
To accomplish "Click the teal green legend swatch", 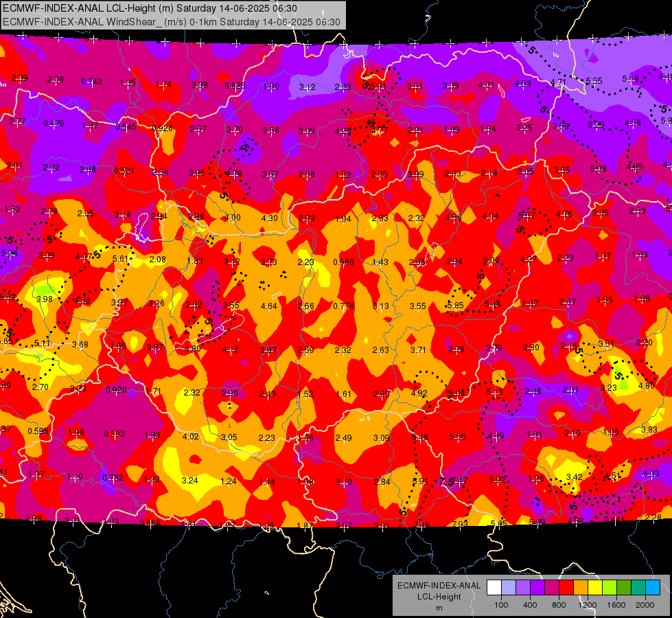I will point(638,588).
